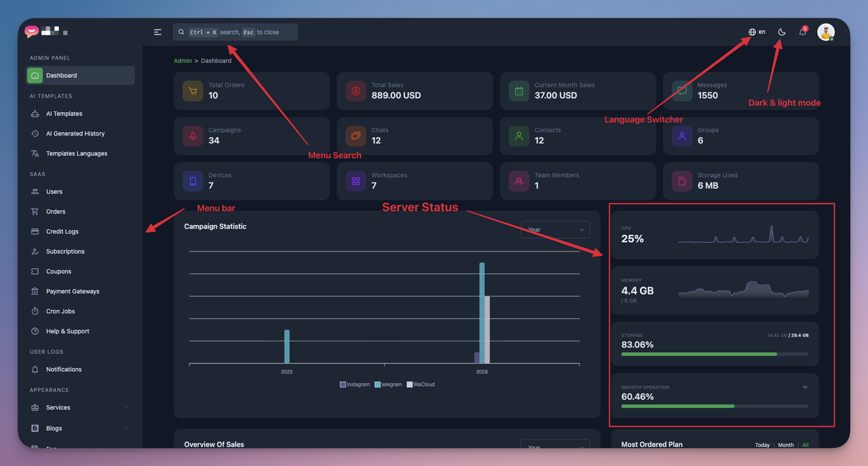
Task: Click the Smooth Operation pulse icon
Action: tap(805, 387)
